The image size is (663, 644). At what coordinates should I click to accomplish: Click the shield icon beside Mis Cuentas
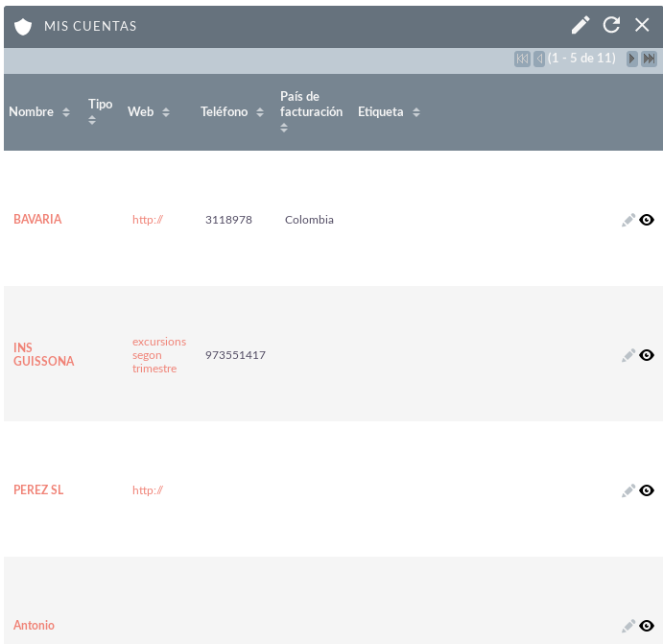coord(23,27)
